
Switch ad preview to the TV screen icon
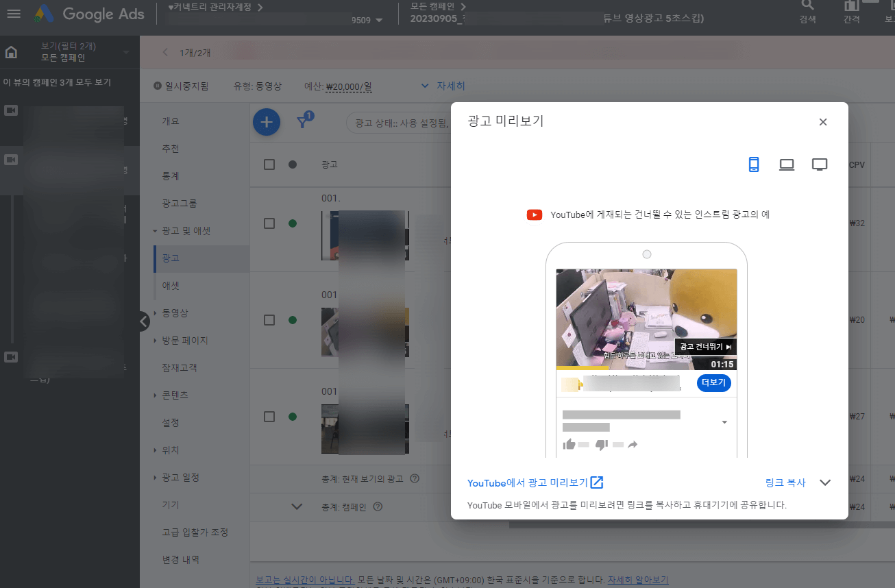(x=820, y=164)
